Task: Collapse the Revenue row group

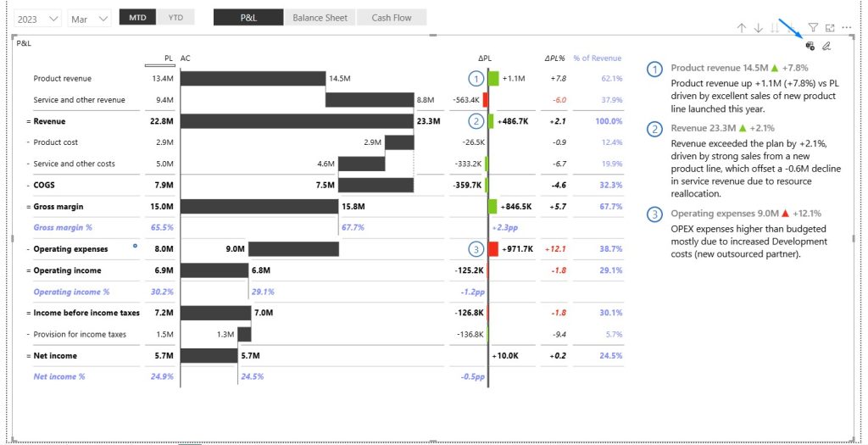Action: [x=28, y=121]
